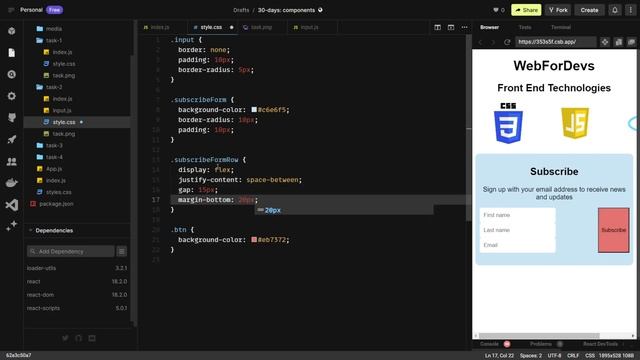The width and height of the screenshot is (640, 360).
Task: Open the Live collaboration people icon
Action: tap(11, 162)
